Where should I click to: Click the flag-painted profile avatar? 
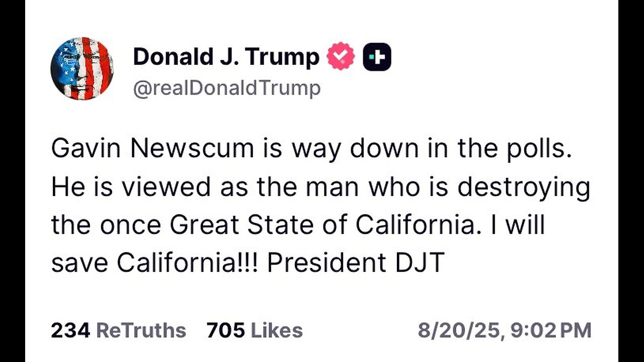[x=82, y=68]
